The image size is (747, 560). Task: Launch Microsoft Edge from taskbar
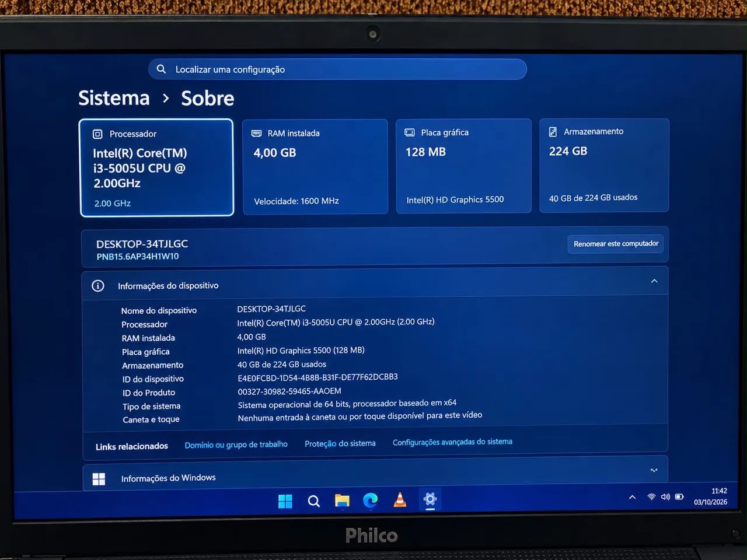point(371,500)
